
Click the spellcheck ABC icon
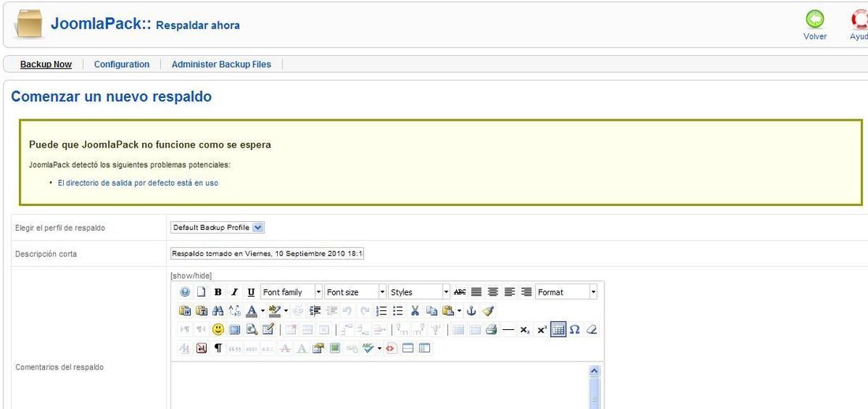367,348
